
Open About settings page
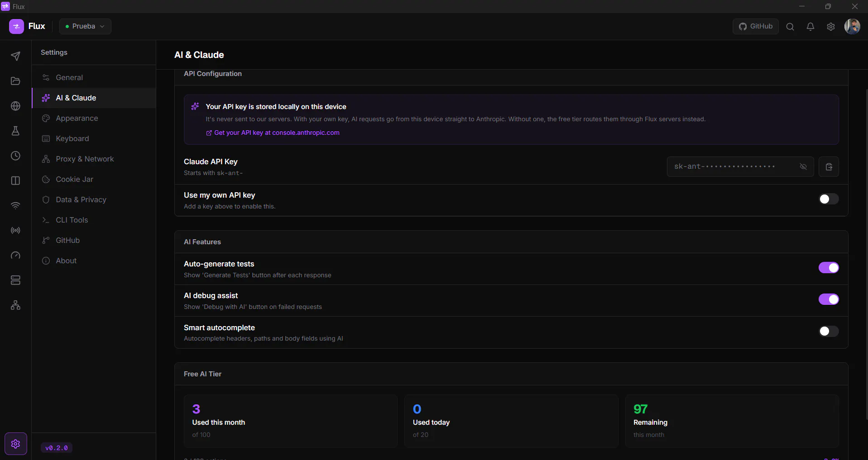94,261
